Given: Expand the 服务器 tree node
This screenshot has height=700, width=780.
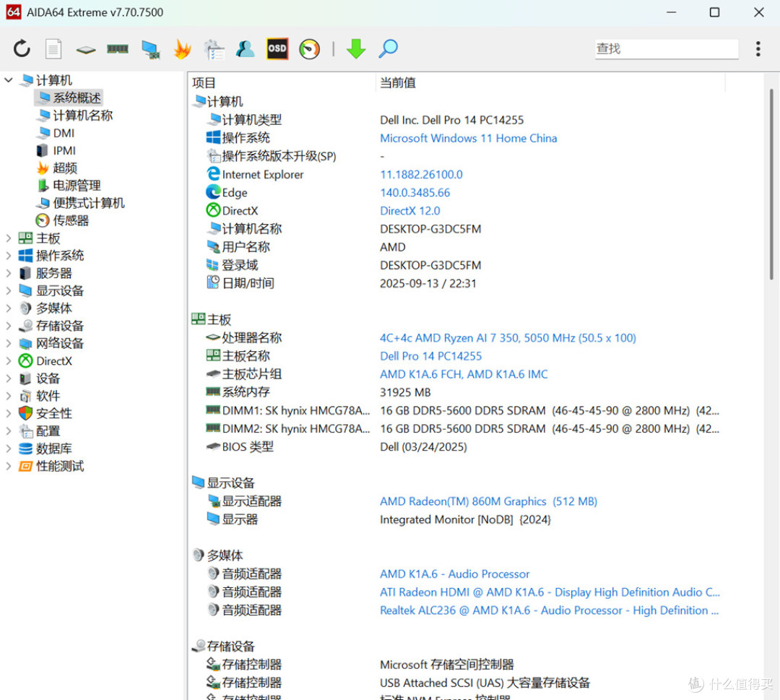Looking at the screenshot, I should tap(9, 273).
